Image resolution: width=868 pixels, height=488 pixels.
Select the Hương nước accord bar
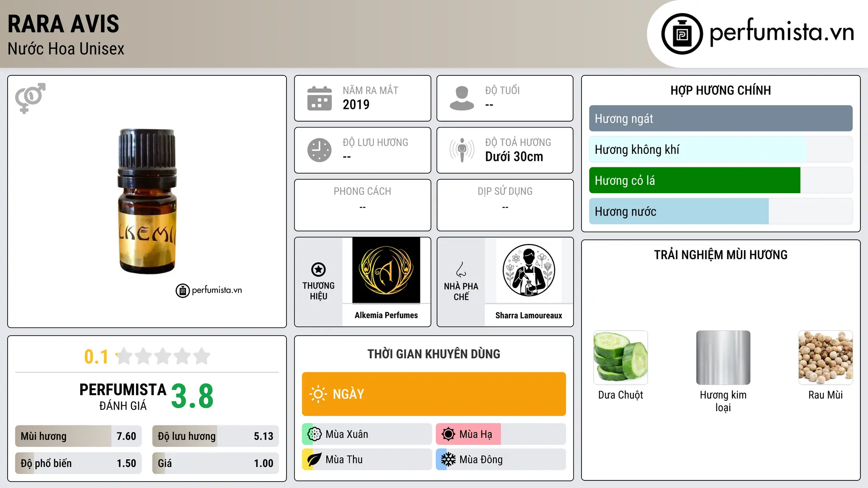721,211
